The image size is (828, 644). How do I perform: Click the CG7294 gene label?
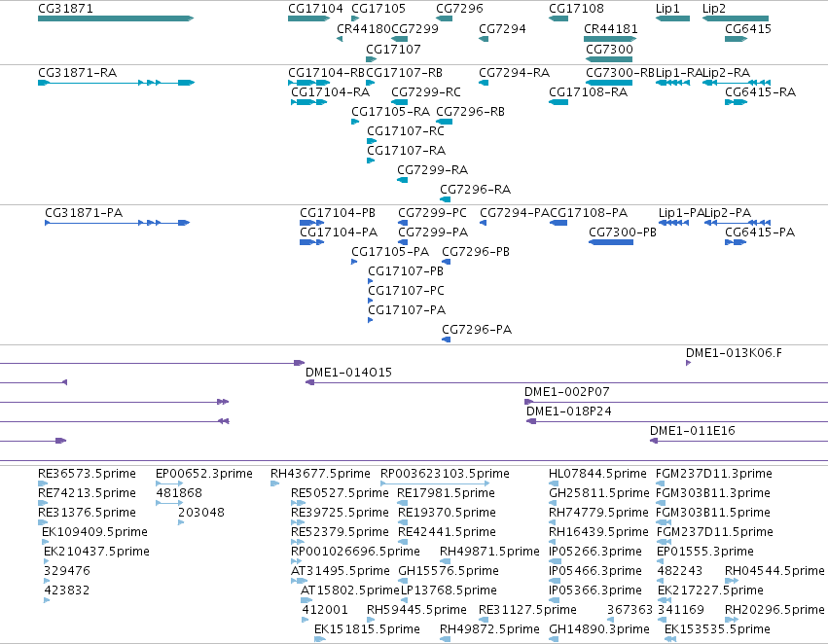[502, 29]
